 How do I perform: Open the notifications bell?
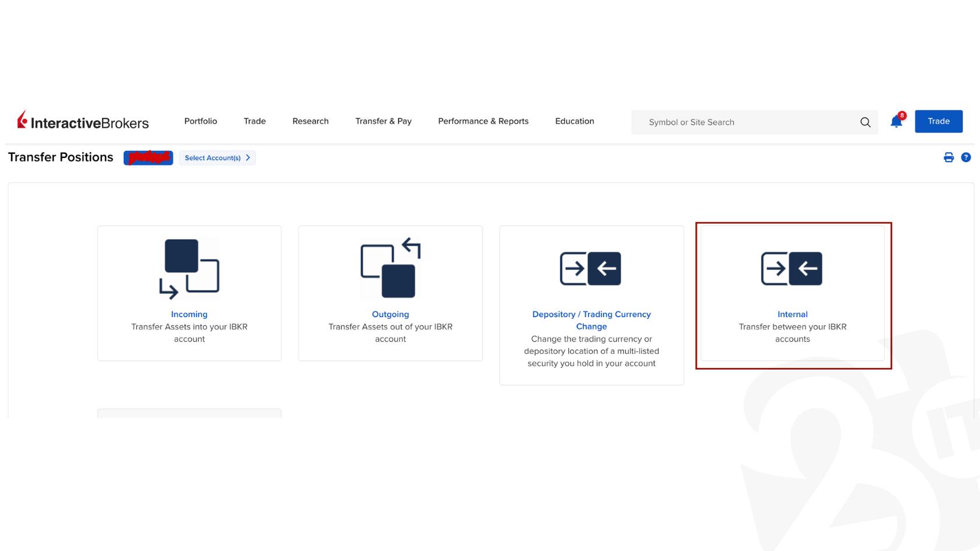[x=896, y=122]
